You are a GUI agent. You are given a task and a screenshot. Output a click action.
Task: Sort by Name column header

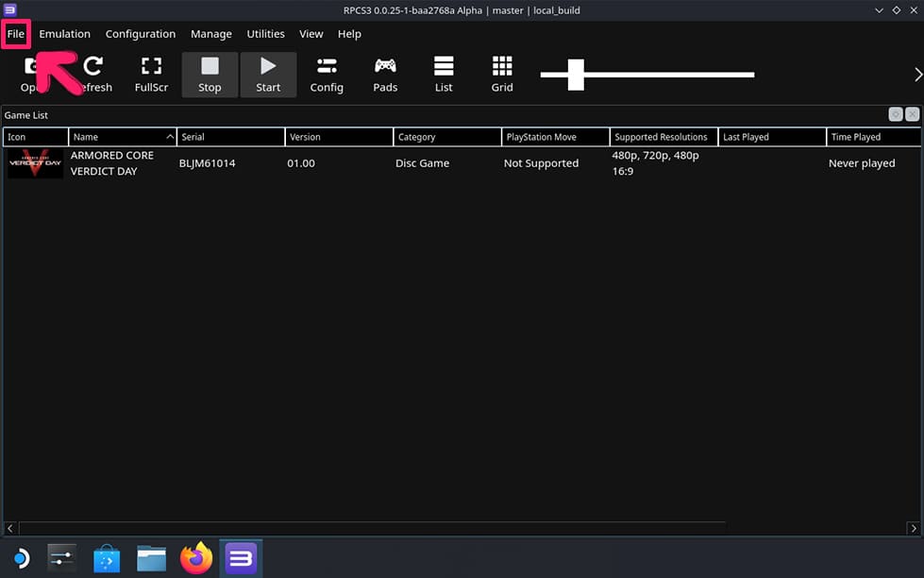[x=123, y=137]
